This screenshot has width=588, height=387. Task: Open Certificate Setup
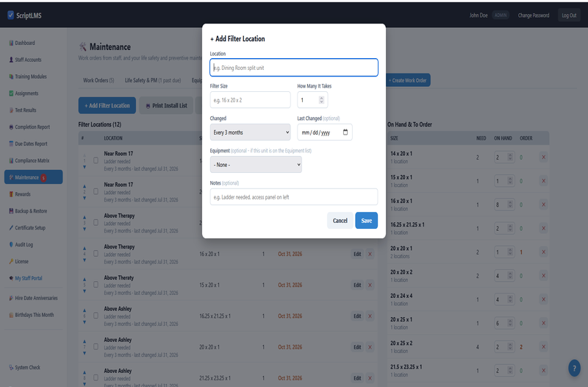click(29, 228)
